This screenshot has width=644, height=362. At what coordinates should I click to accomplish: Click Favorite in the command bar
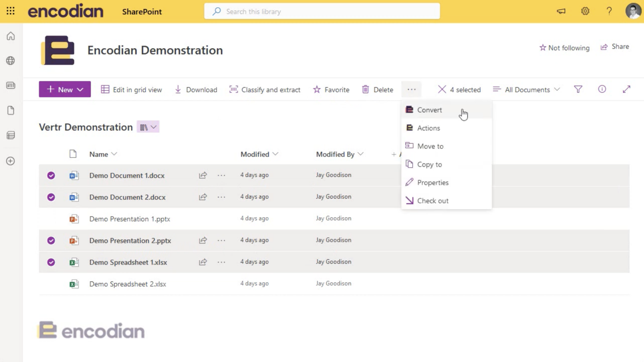(331, 89)
